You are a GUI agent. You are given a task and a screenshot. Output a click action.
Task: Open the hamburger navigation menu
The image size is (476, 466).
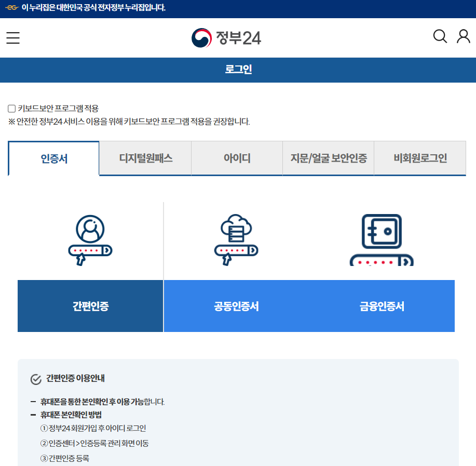[13, 38]
